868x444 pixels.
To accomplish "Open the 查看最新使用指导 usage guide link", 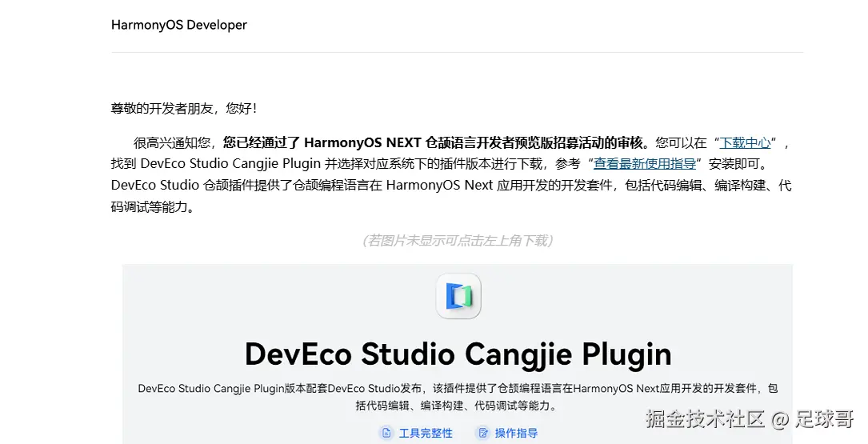I will pyautogui.click(x=645, y=164).
